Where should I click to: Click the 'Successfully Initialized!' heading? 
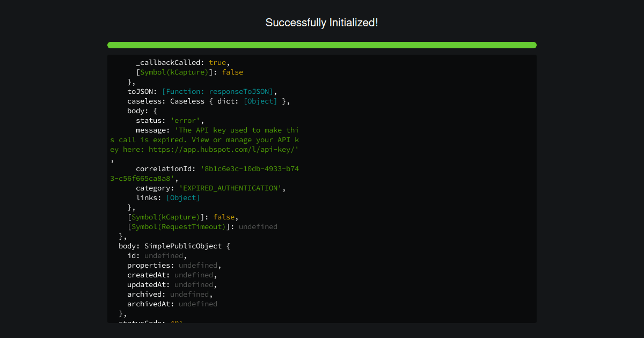[x=322, y=23]
